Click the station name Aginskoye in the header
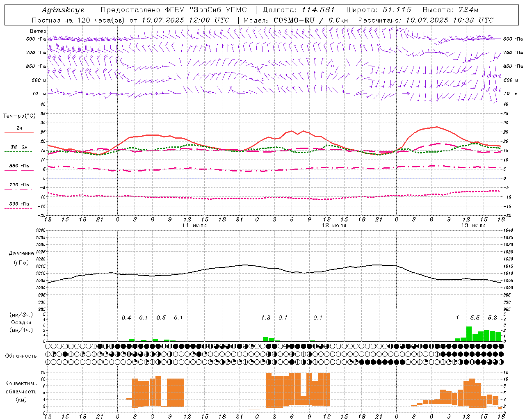 tap(63, 10)
